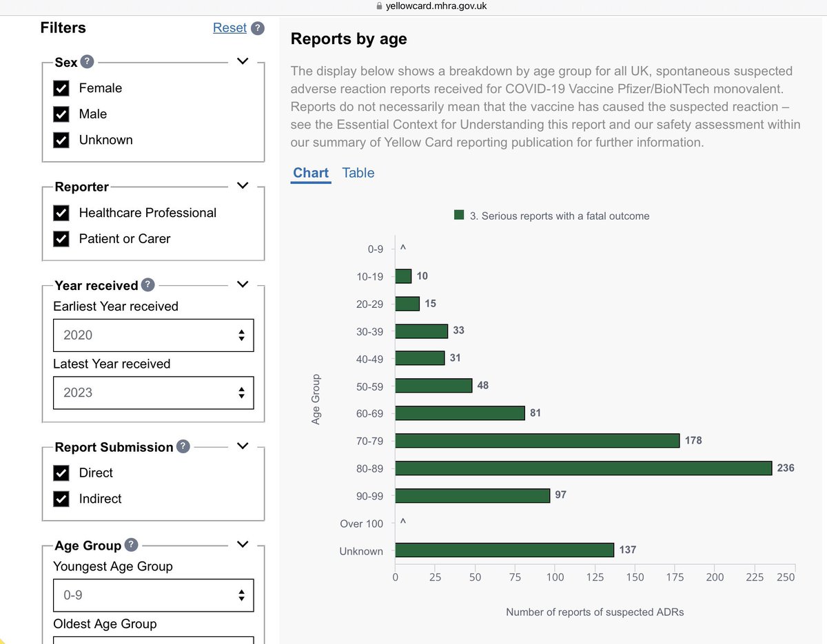
Task: Click the help icon next to Reset
Action: click(257, 28)
